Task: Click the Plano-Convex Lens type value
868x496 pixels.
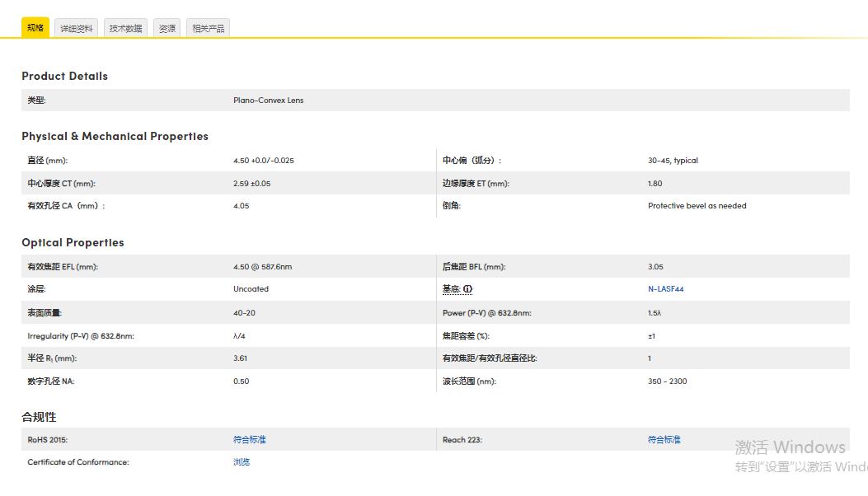Action: click(268, 101)
